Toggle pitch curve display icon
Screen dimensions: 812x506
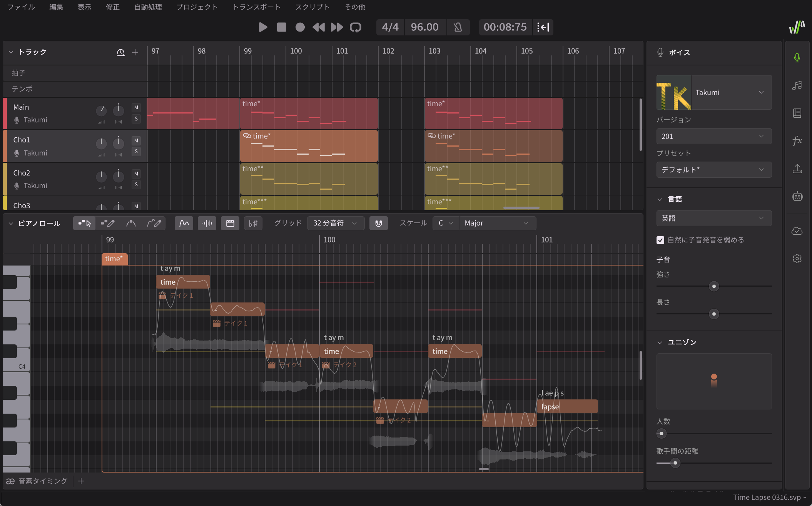(x=184, y=223)
